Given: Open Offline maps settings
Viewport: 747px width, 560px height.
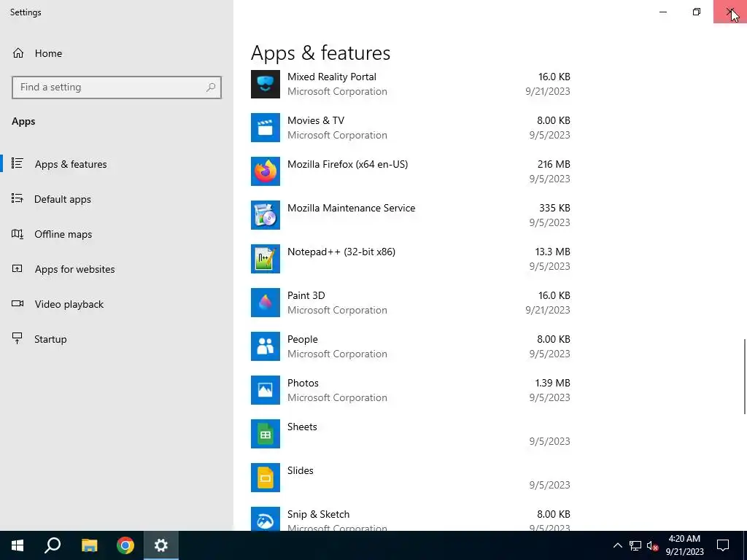Looking at the screenshot, I should [x=117, y=234].
